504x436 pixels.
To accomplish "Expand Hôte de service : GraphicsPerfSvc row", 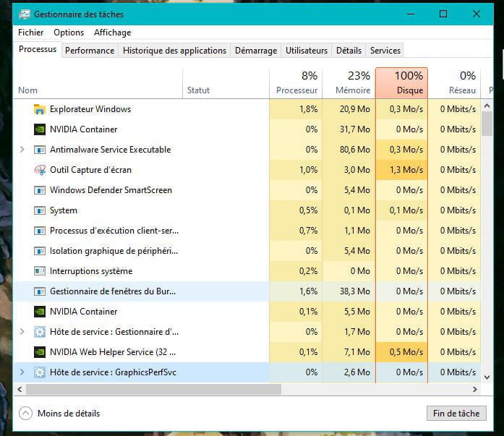I will (x=22, y=372).
